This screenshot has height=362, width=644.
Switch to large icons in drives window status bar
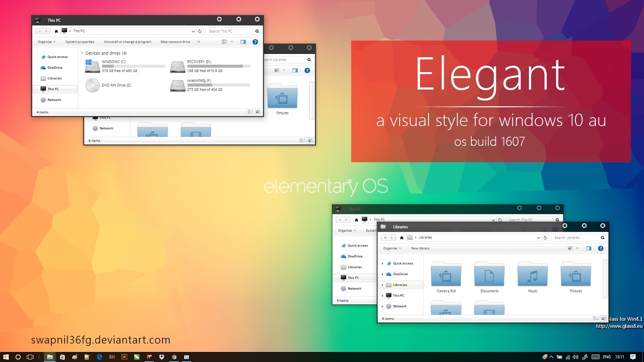258,112
